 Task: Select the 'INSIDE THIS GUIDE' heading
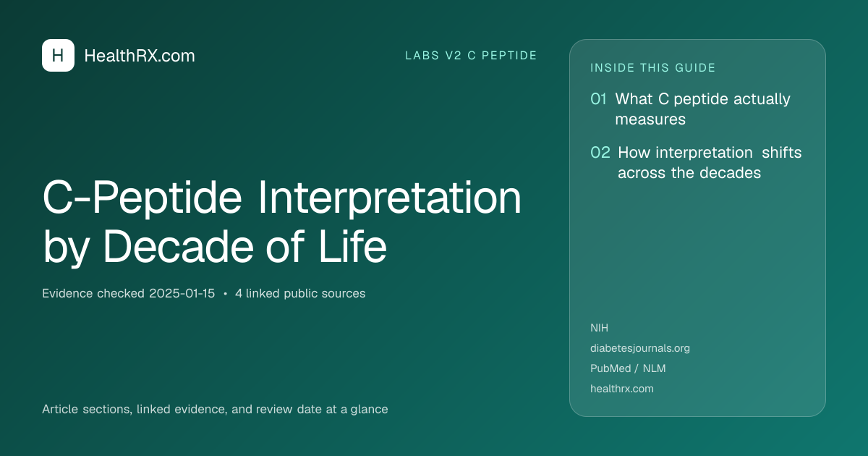(653, 68)
